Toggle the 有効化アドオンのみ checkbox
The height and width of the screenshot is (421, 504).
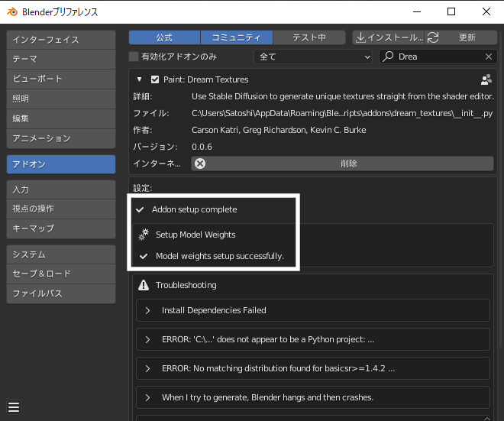pyautogui.click(x=134, y=57)
